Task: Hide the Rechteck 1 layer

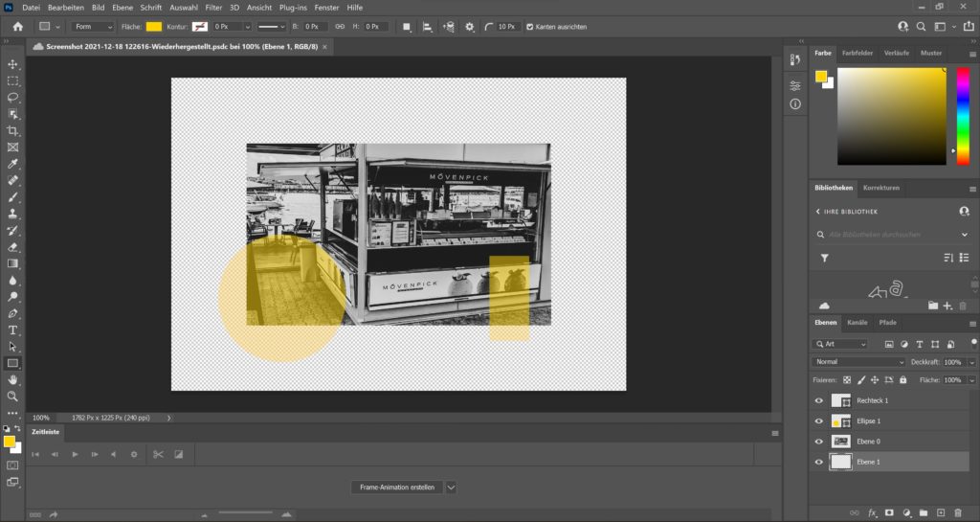Action: [x=819, y=400]
